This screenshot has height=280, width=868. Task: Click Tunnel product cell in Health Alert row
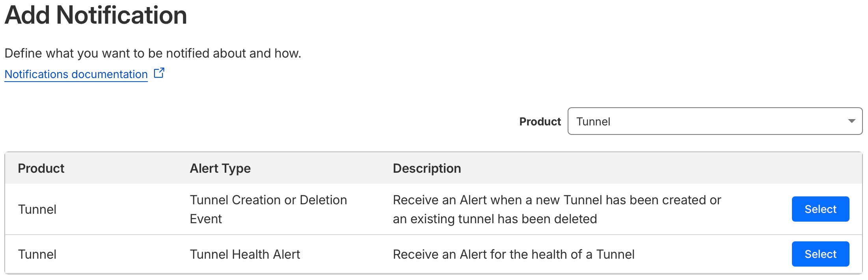[x=37, y=254]
